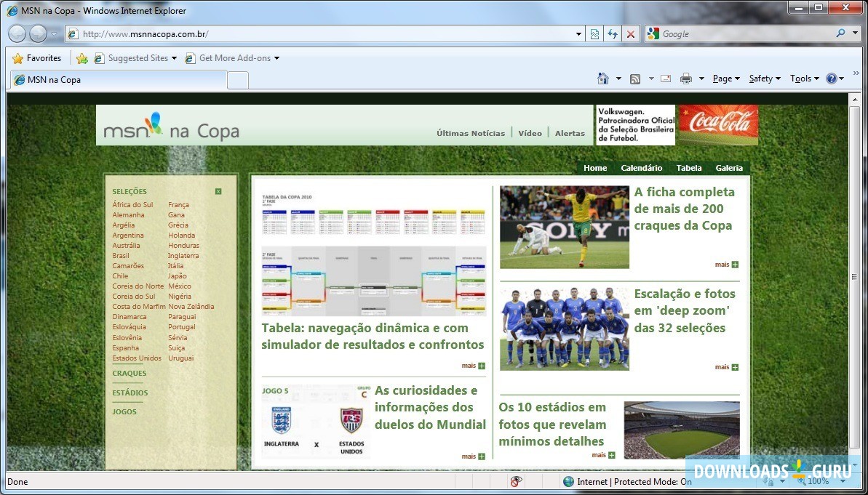Close the SELEÇÕES panel with its X toggle
Image resolution: width=868 pixels, height=495 pixels.
(x=218, y=190)
